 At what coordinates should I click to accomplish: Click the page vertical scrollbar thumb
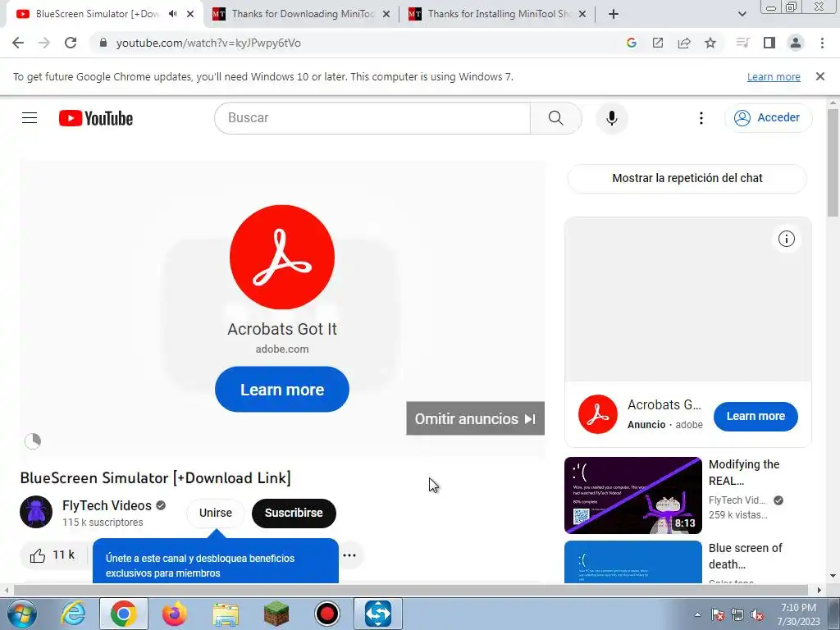(x=833, y=162)
